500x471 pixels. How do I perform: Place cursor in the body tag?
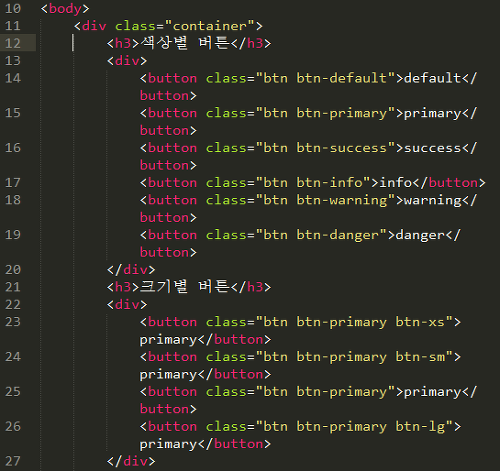pos(65,9)
